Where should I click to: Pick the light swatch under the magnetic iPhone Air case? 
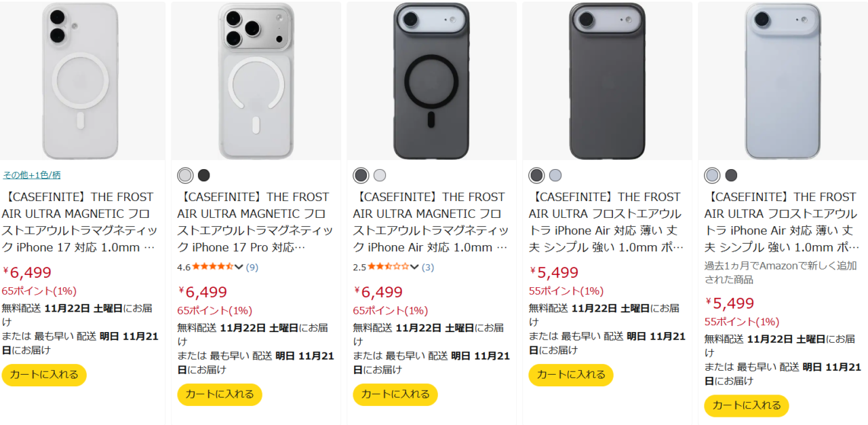380,176
